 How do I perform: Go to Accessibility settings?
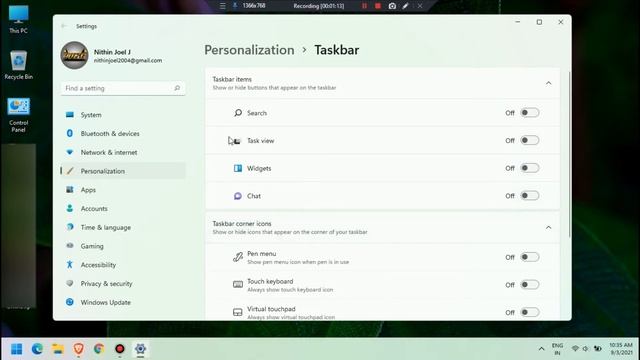pos(123,265)
